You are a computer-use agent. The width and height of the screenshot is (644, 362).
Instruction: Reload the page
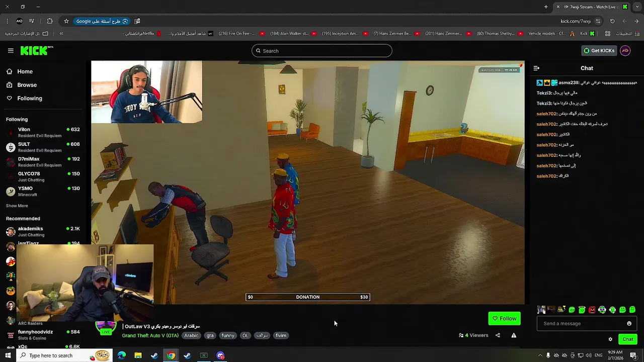[612, 21]
